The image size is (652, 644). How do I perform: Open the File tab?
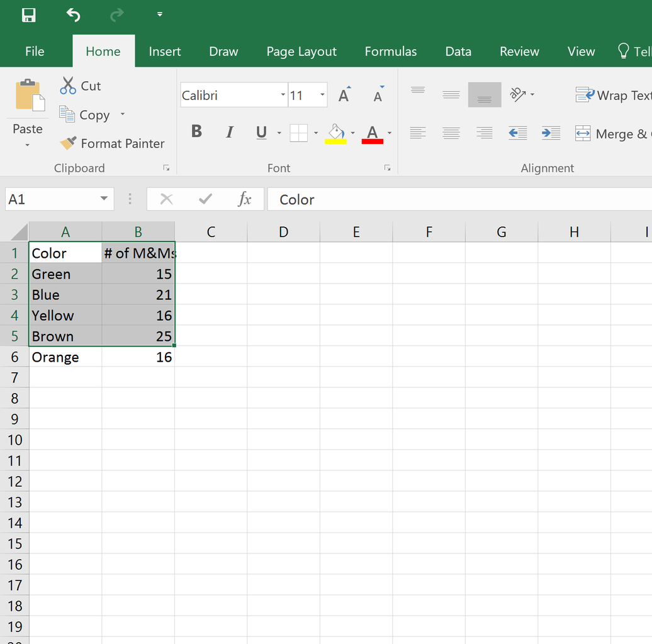pos(35,52)
